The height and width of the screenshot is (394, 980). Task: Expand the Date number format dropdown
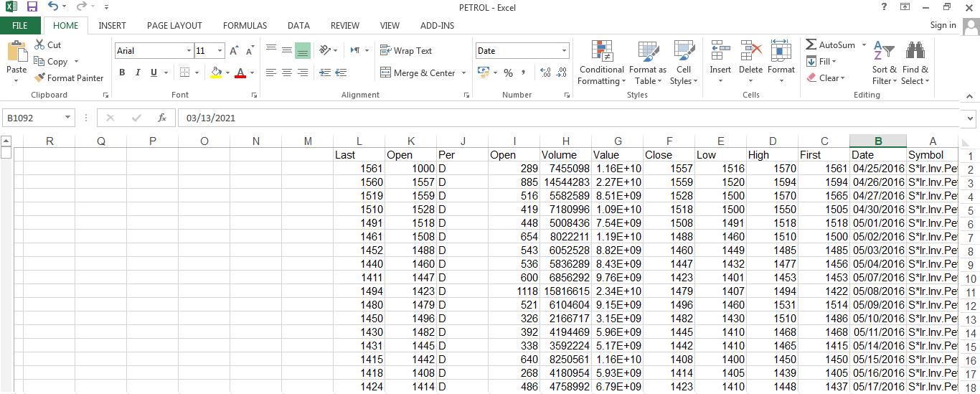tap(564, 51)
